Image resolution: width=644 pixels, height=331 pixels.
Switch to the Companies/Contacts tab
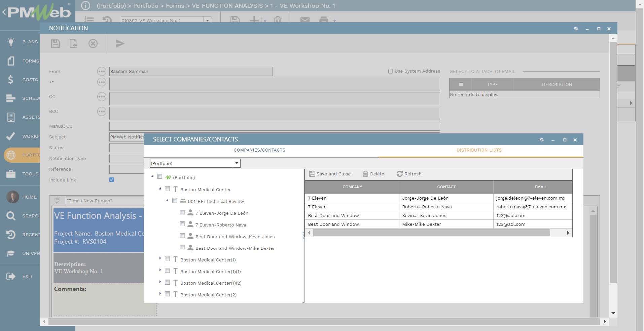tap(259, 150)
